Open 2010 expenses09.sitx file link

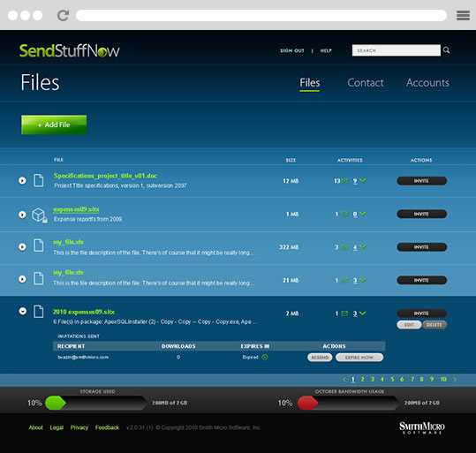point(84,312)
